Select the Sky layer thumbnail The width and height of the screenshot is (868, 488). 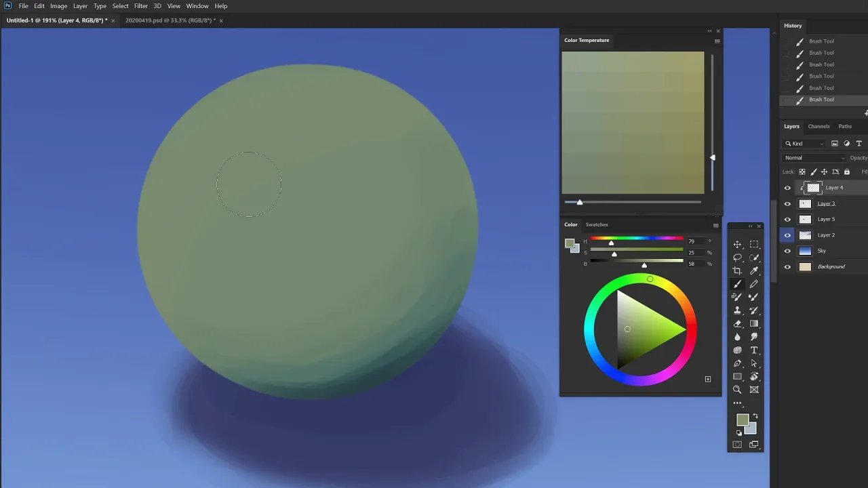point(805,251)
